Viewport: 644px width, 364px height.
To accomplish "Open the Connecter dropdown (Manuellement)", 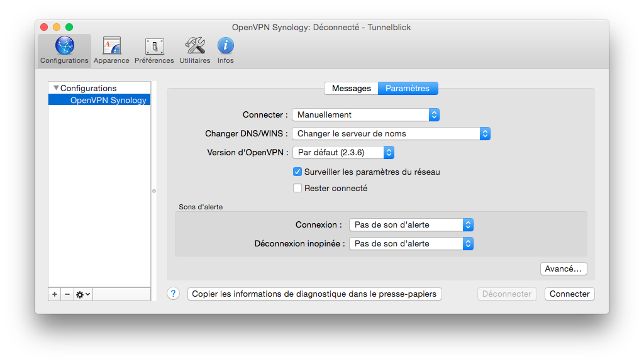I will click(x=365, y=115).
